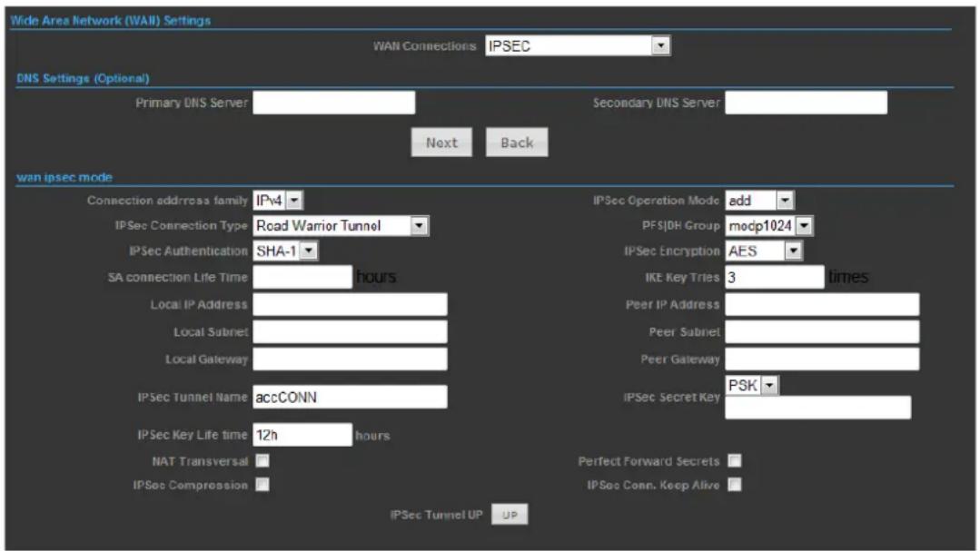
Task: Click the Back button
Action: click(517, 143)
